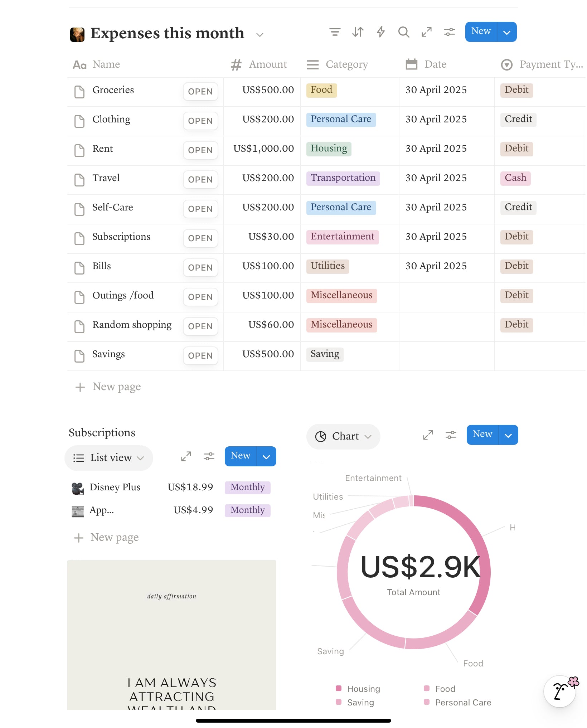The height and width of the screenshot is (728, 587).
Task: Click the floating assistant face icon
Action: click(x=560, y=691)
